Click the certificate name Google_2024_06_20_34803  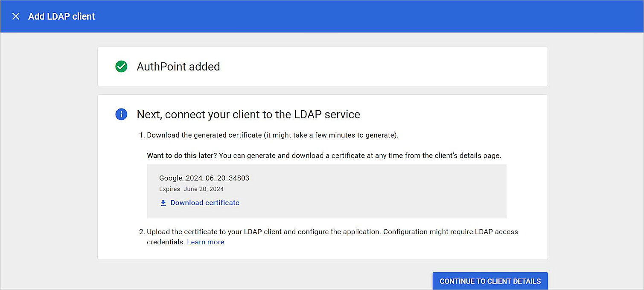tap(204, 178)
